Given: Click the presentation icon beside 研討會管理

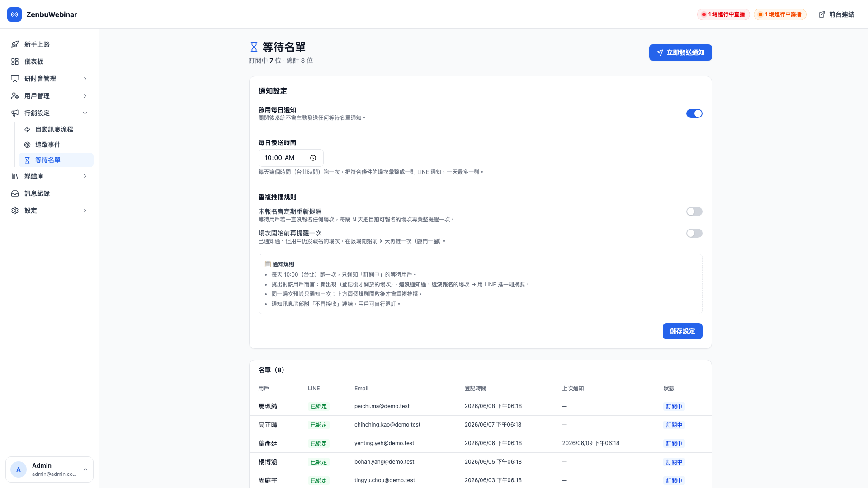Looking at the screenshot, I should [15, 79].
